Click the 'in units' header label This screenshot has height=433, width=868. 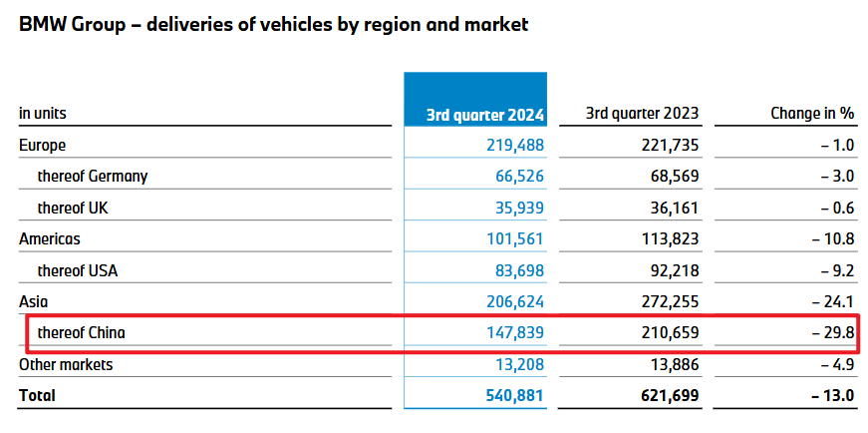point(43,114)
